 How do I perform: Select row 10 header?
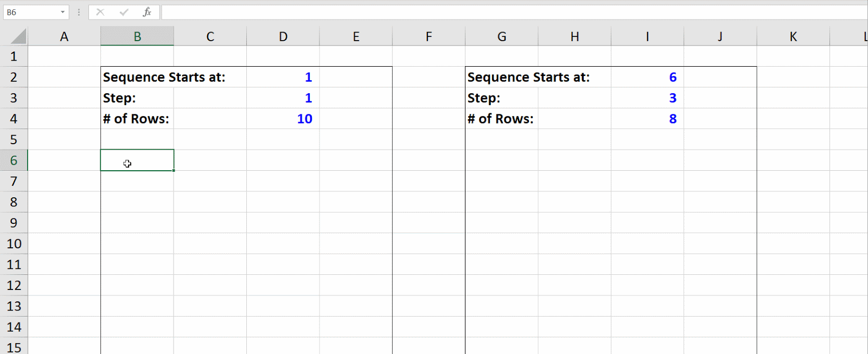coord(14,244)
